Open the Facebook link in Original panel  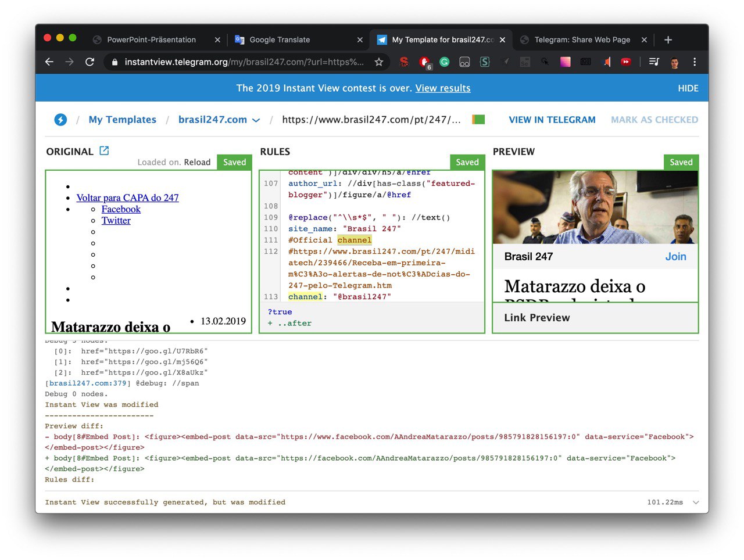coord(121,209)
